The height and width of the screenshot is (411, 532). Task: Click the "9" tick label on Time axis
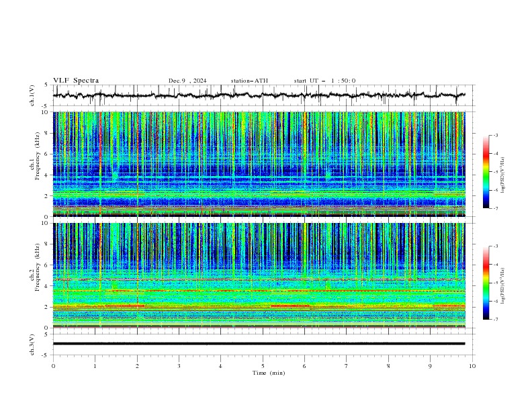click(x=430, y=366)
